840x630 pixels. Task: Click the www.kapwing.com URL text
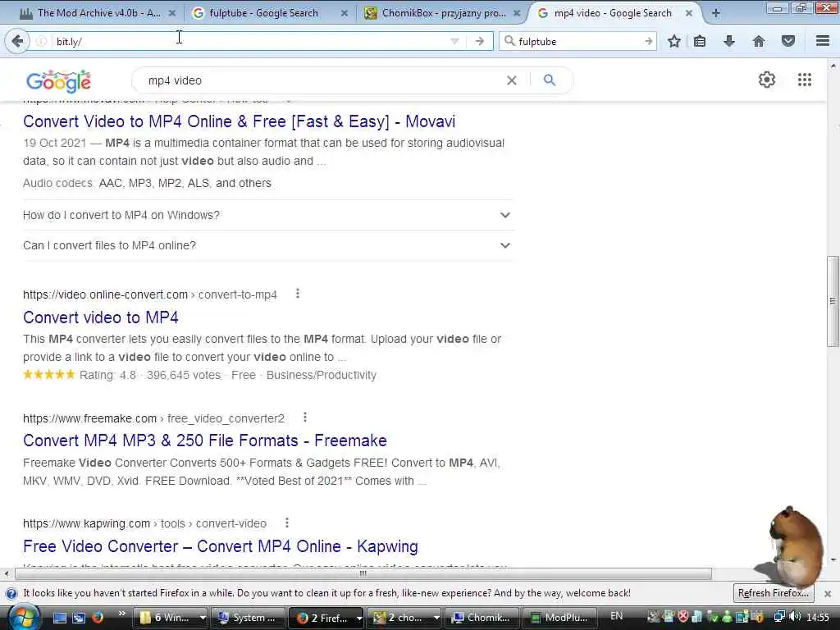86,523
